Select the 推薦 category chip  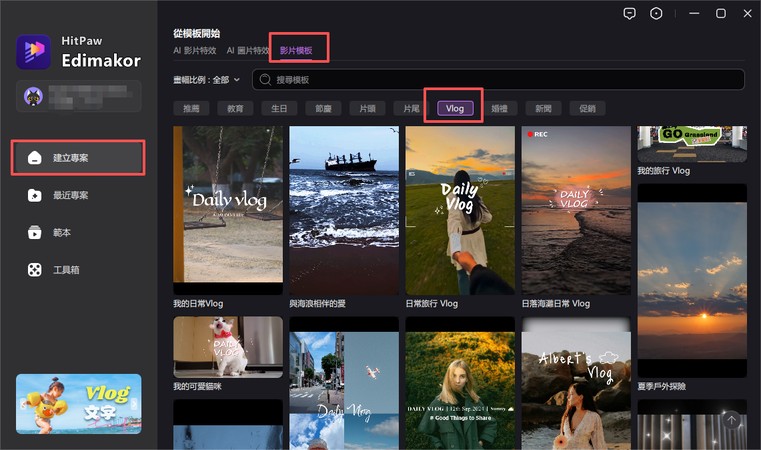[x=190, y=108]
